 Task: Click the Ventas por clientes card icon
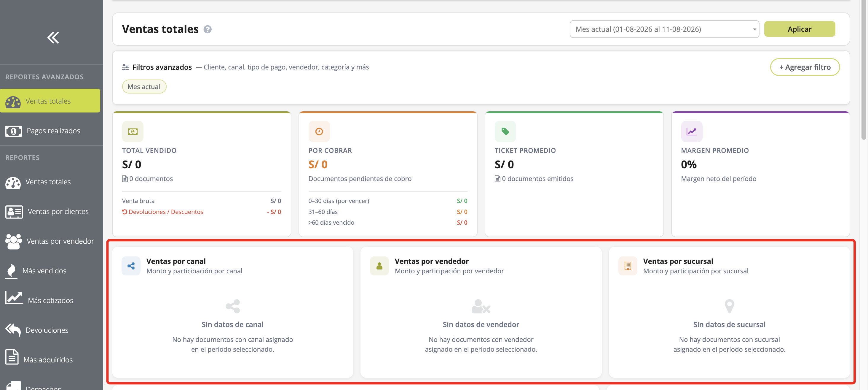[14, 212]
